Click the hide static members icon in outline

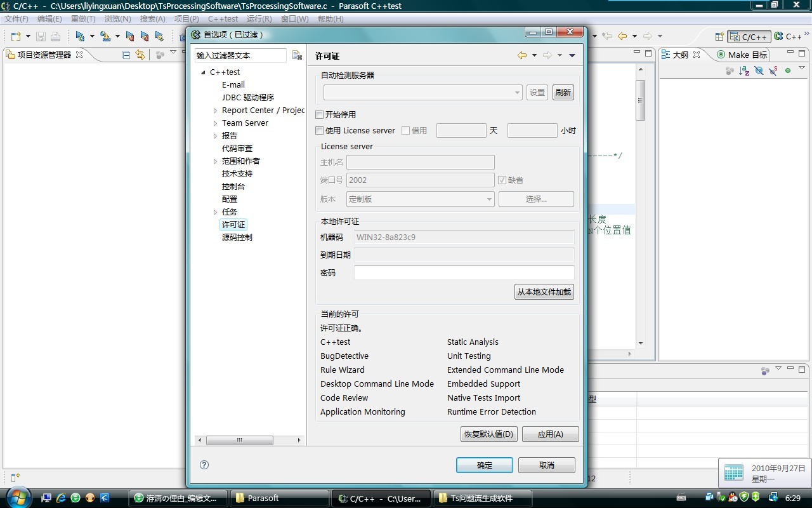pos(773,70)
